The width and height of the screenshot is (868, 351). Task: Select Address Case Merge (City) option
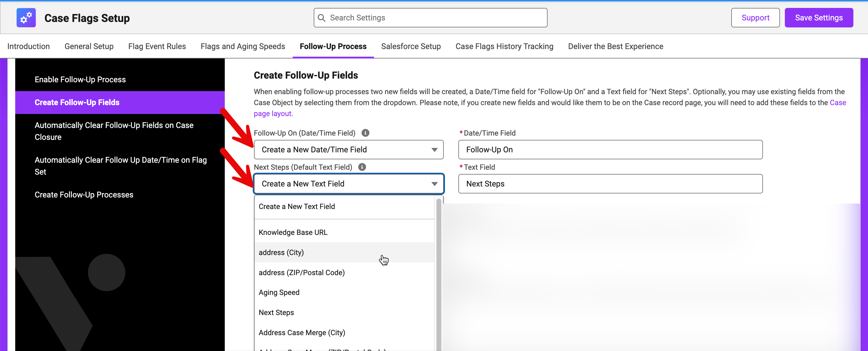pyautogui.click(x=344, y=332)
